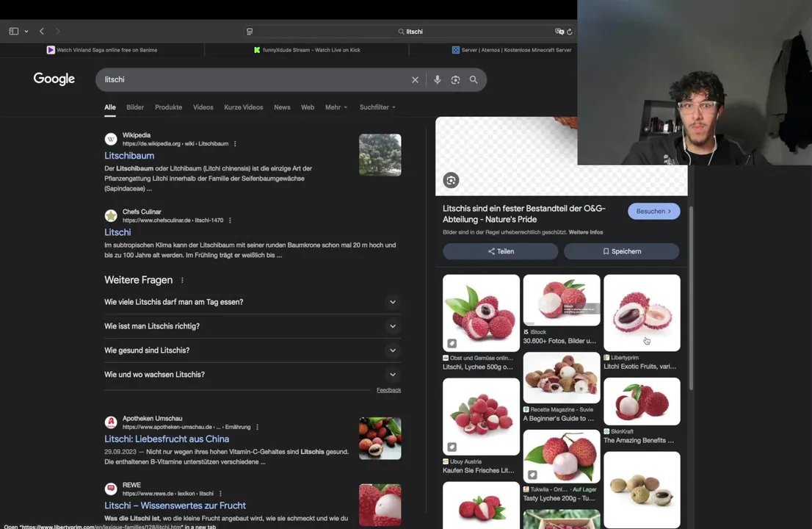The width and height of the screenshot is (812, 529).
Task: Switch to Watch Vinland Saga tab
Action: (102, 50)
